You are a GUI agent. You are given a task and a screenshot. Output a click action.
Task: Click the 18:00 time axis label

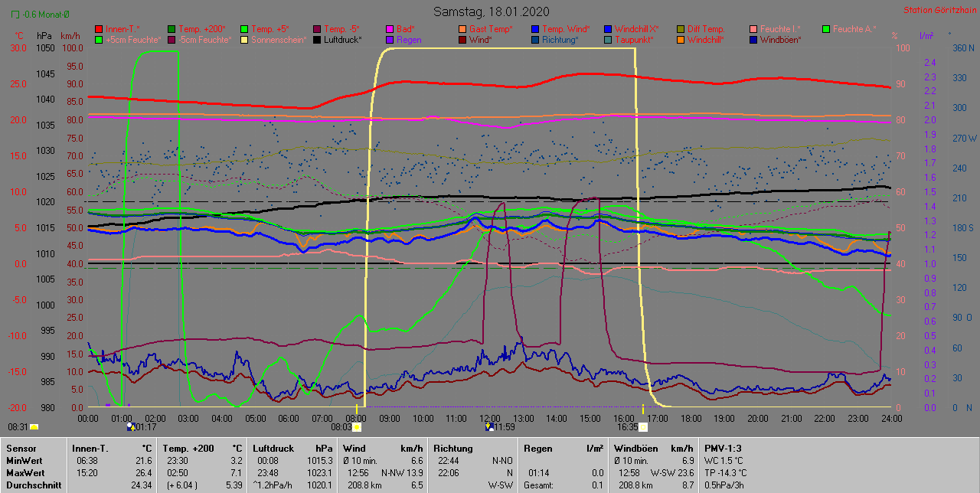691,418
